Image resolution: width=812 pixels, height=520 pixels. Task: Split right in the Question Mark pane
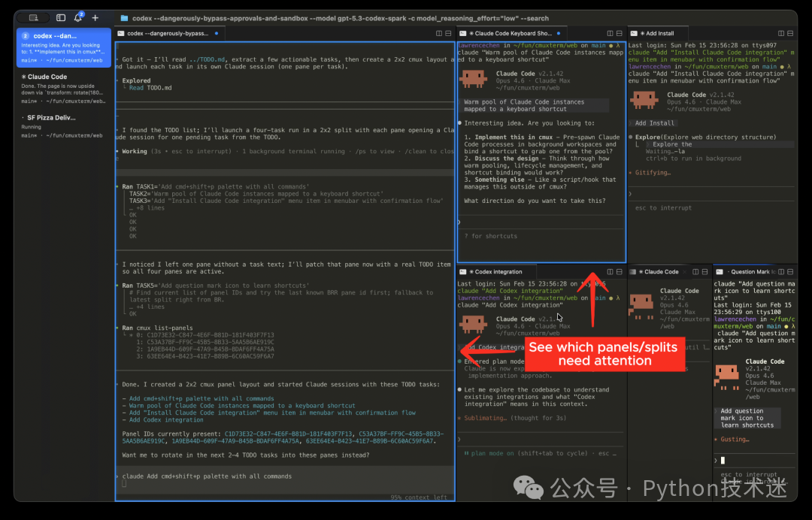[x=781, y=271]
